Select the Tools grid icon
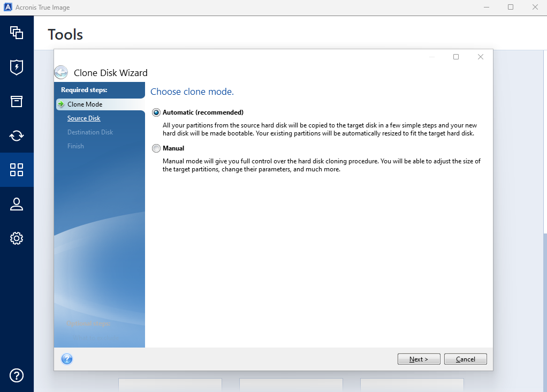This screenshot has height=392, width=547. [x=17, y=170]
